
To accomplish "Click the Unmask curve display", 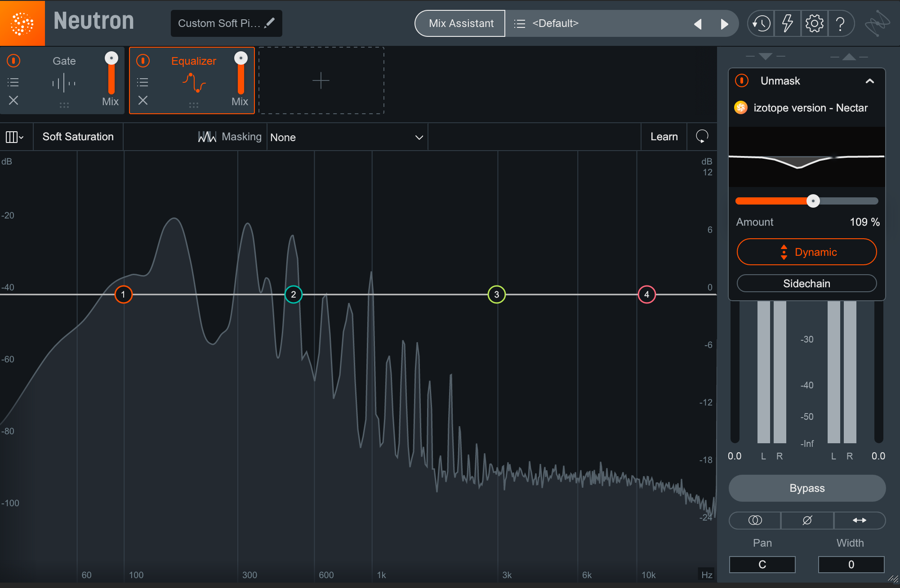I will click(x=806, y=157).
